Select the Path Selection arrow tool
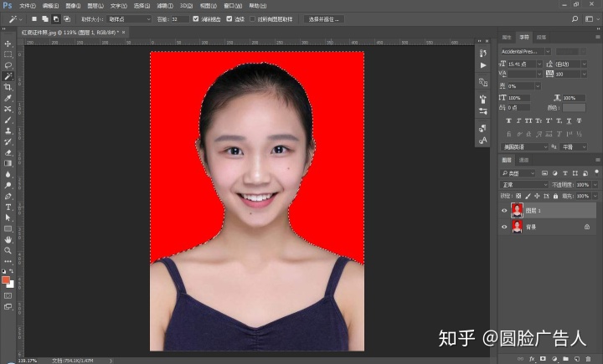This screenshot has width=603, height=364. pyautogui.click(x=8, y=218)
